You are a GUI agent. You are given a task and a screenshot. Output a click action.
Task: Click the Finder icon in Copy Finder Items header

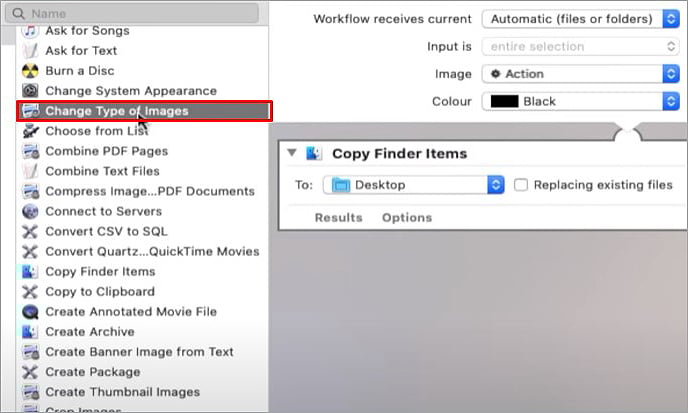pos(315,153)
